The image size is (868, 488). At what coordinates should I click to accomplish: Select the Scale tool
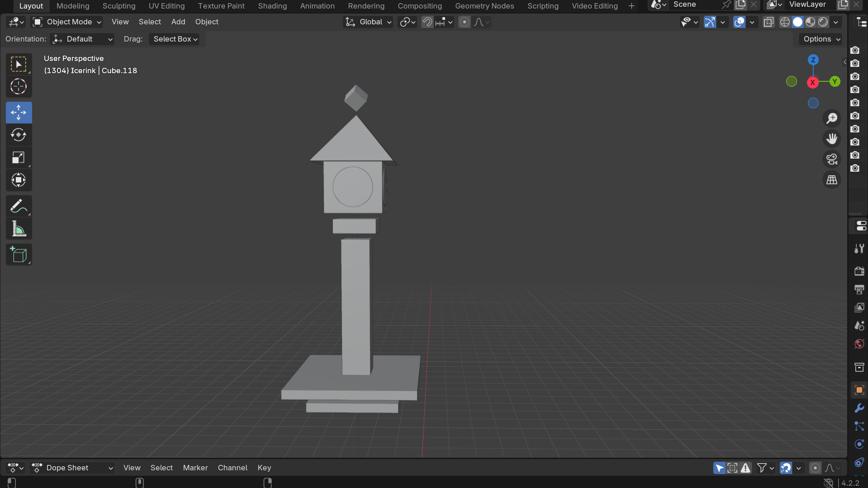pos(19,158)
